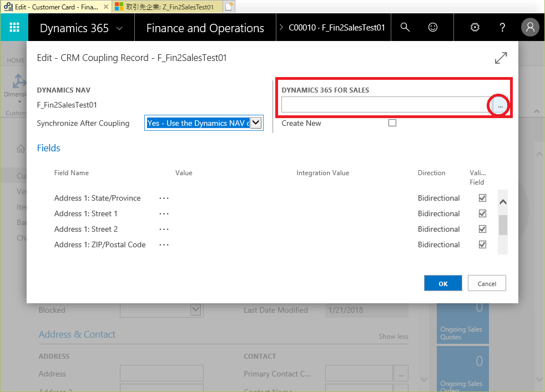Image resolution: width=545 pixels, height=392 pixels.
Task: Select the Address 1: Street 2 field name
Action: 86,229
